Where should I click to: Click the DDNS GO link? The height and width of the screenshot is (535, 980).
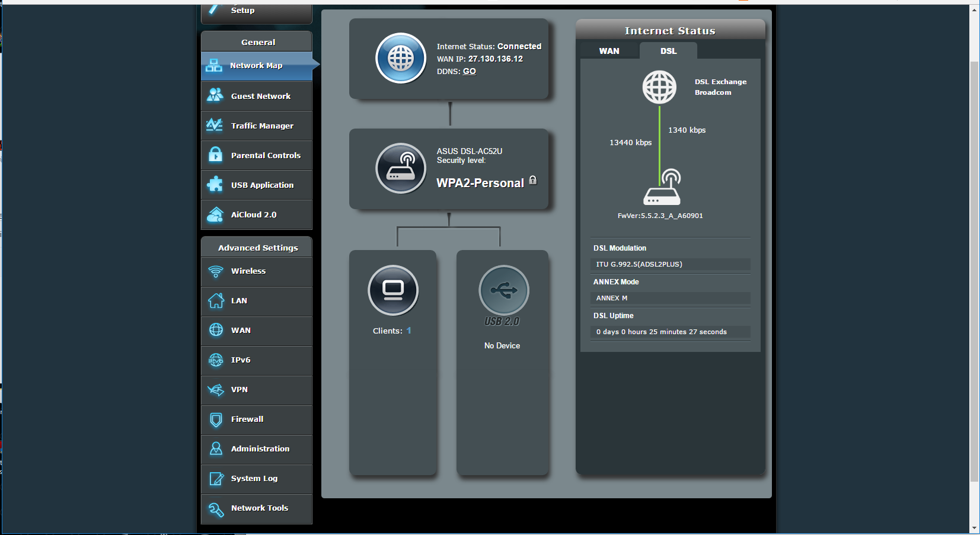tap(470, 71)
